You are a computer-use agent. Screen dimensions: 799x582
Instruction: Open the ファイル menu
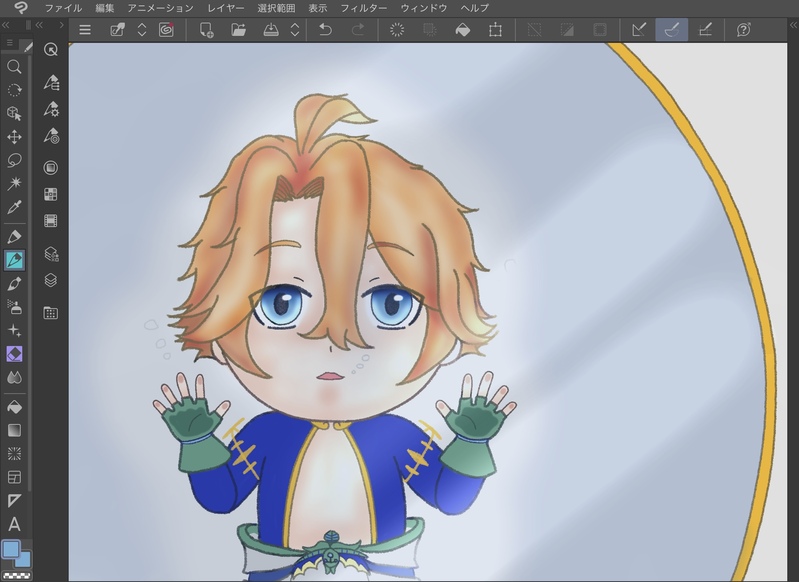(63, 8)
